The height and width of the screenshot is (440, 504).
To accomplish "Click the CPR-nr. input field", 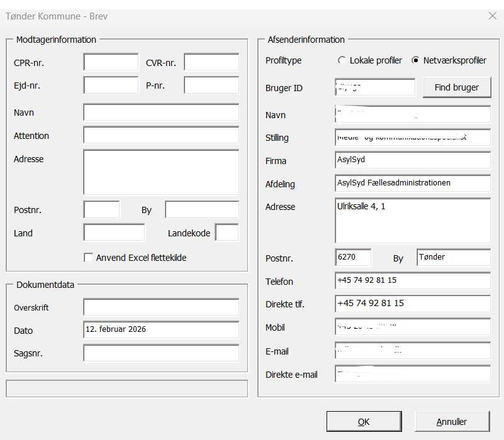I will click(x=111, y=62).
